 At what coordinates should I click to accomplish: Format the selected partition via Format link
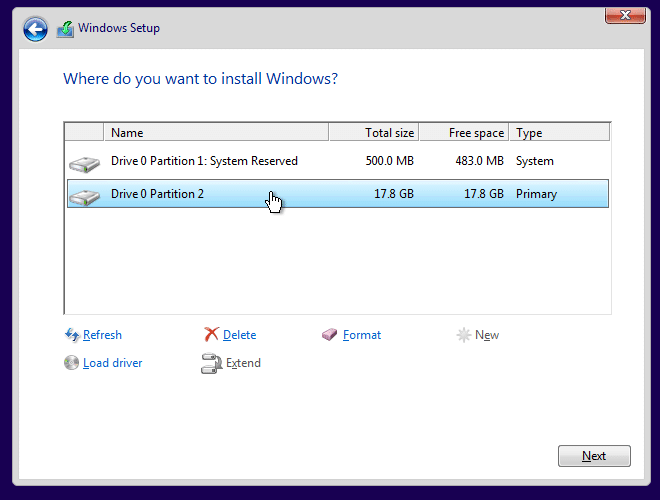(x=362, y=335)
